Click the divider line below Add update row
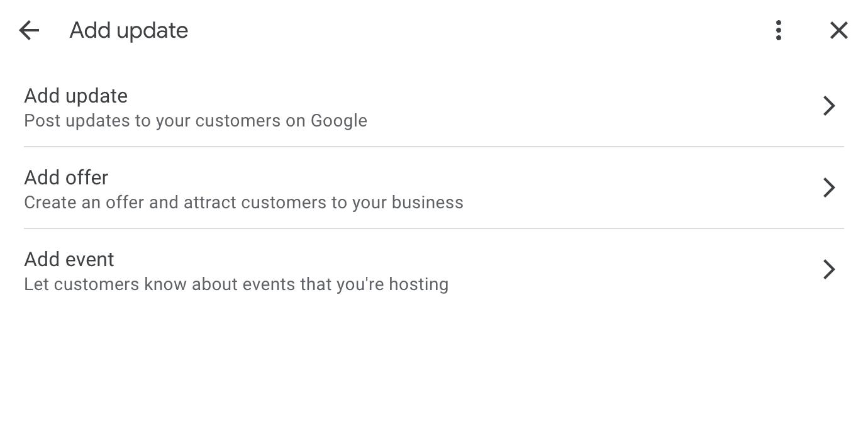Image resolution: width=868 pixels, height=443 pixels. tap(434, 147)
